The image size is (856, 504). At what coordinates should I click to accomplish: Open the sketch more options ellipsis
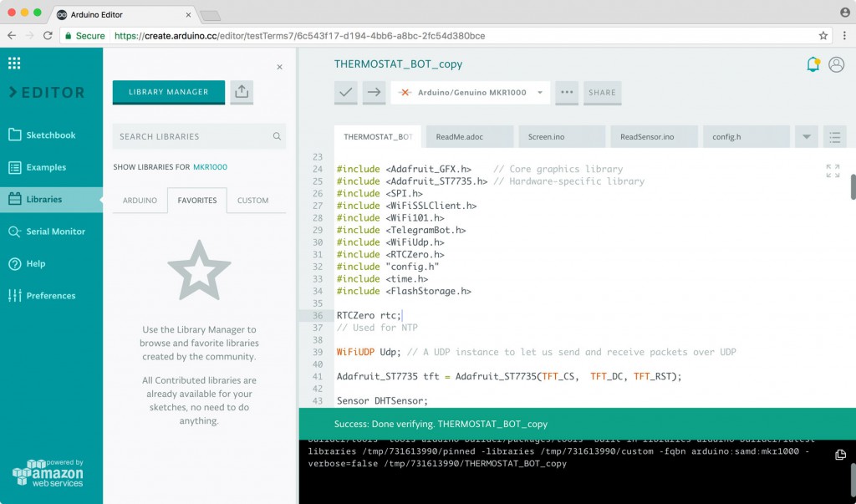[x=567, y=93]
